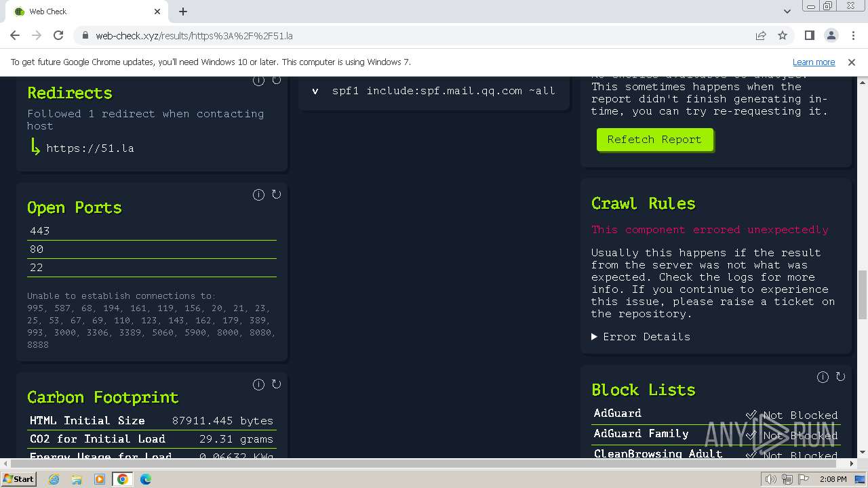Click AdGuard Family block list row

tap(716, 434)
